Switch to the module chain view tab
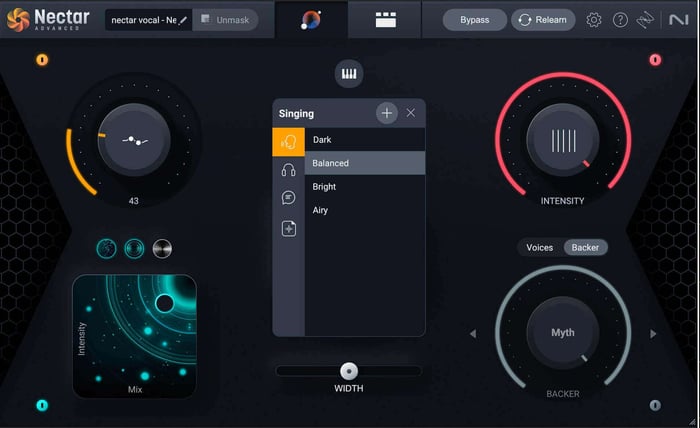Image resolution: width=700 pixels, height=428 pixels. click(x=385, y=20)
